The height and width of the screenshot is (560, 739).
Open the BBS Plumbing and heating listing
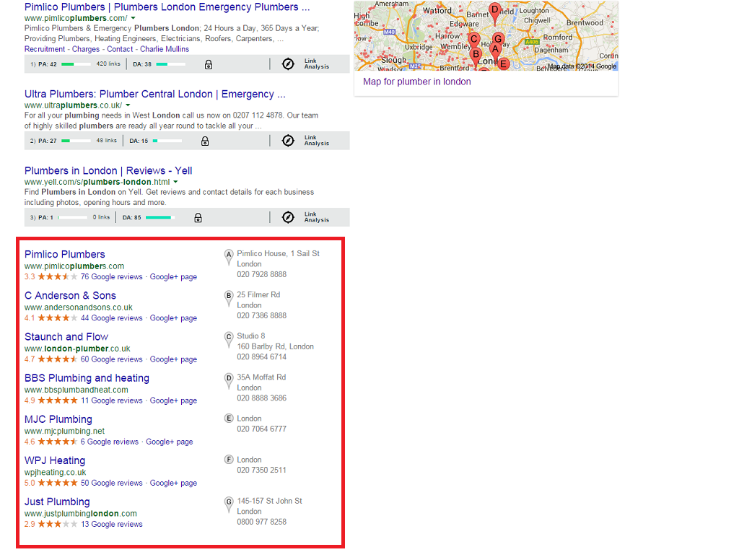[x=87, y=378]
